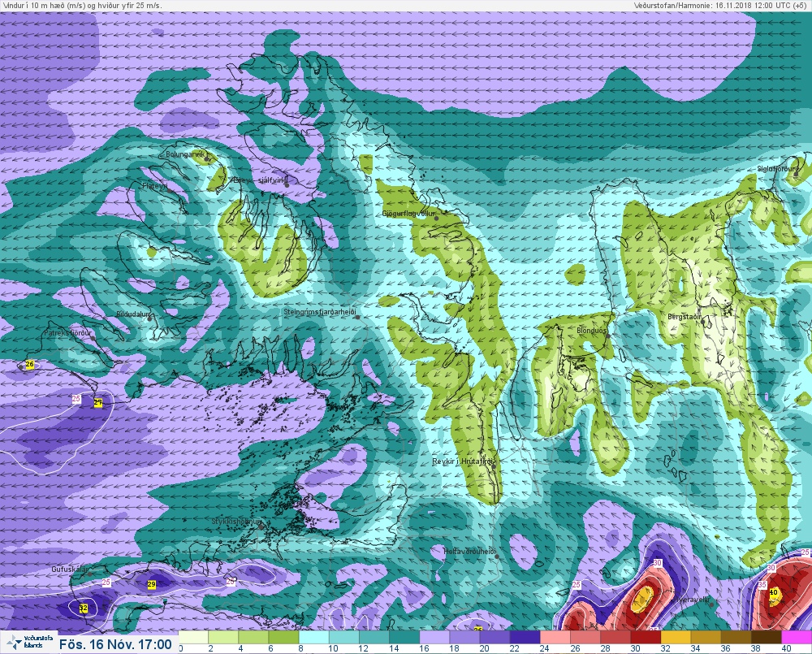Click the legend scale value 20
Image resolution: width=812 pixels, height=654 pixels.
coord(484,648)
